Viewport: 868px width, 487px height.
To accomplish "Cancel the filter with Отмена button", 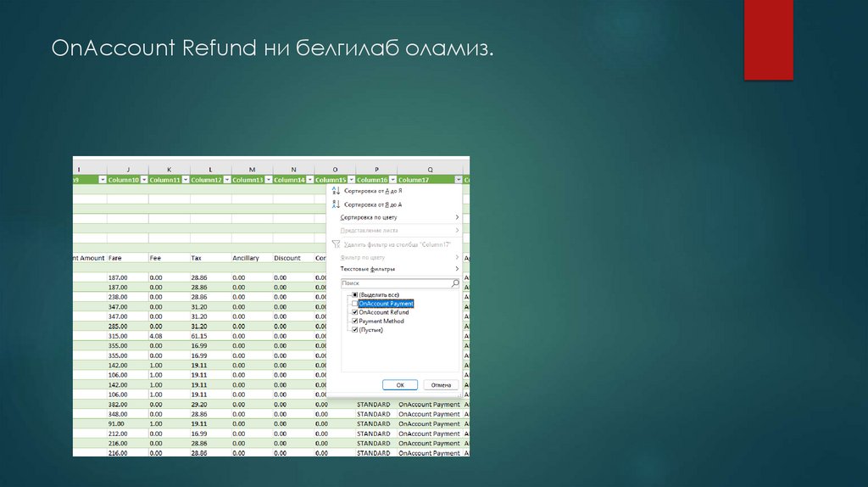I will coord(441,385).
